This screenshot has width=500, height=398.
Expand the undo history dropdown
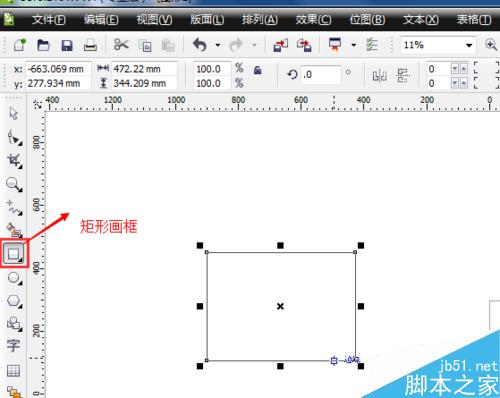[218, 45]
